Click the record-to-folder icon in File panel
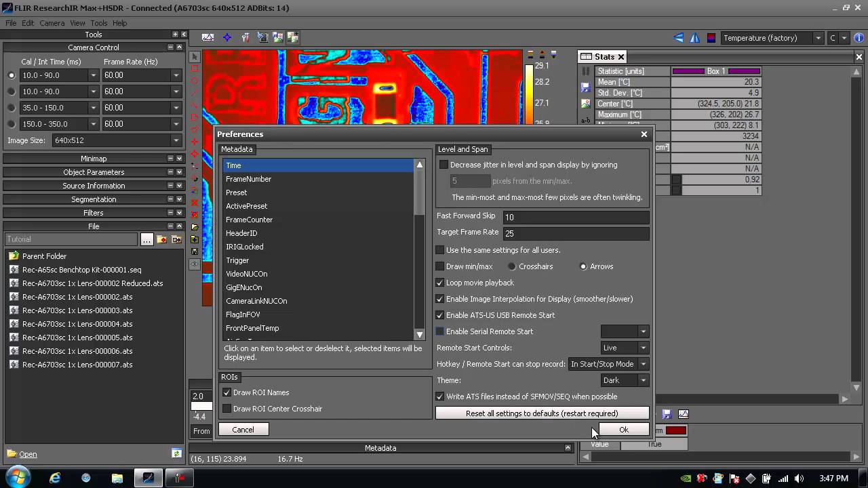Image resolution: width=868 pixels, height=488 pixels. click(x=161, y=239)
